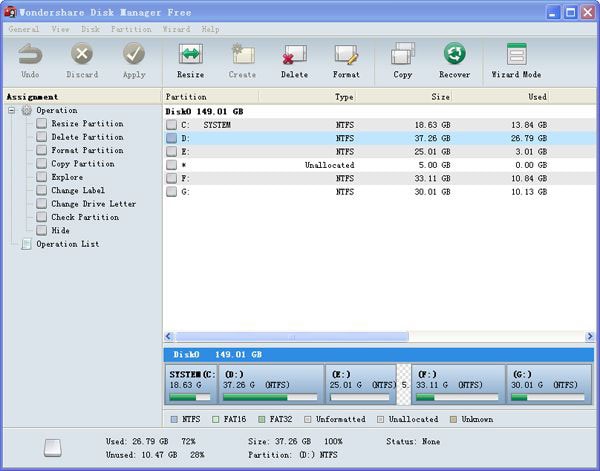Check the D: partition checkbox

pos(171,138)
